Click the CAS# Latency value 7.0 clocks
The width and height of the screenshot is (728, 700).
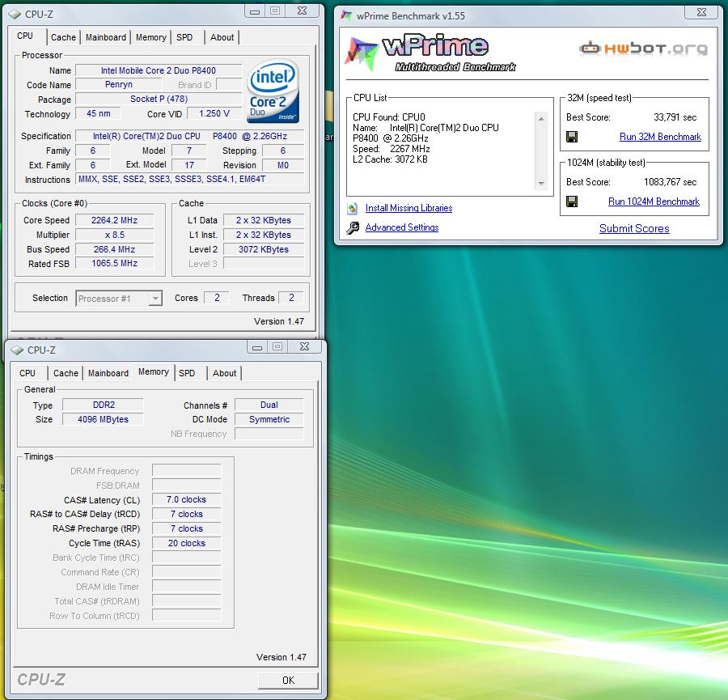pos(187,500)
